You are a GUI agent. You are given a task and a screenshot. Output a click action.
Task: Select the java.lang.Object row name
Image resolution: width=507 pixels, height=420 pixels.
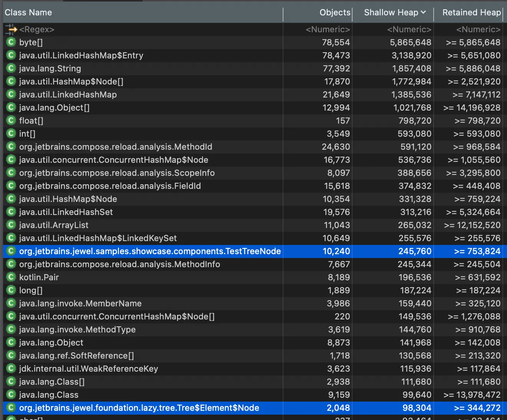pos(51,342)
